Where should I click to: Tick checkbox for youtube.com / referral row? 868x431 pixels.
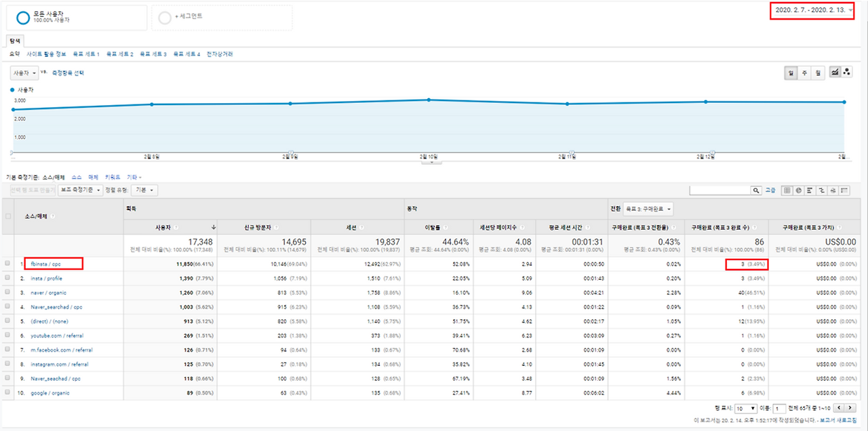8,335
